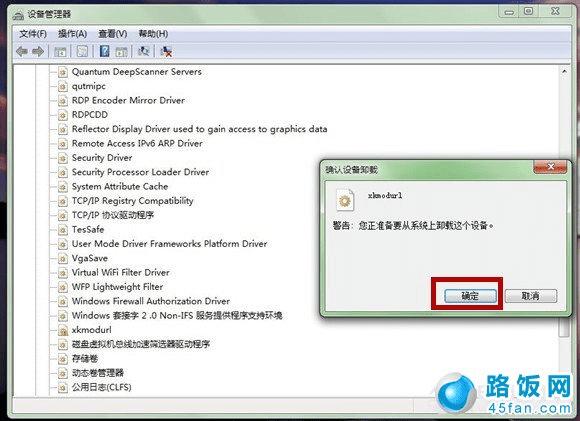Select the VgaSave tree item
This screenshot has width=580, height=421.
pos(90,258)
